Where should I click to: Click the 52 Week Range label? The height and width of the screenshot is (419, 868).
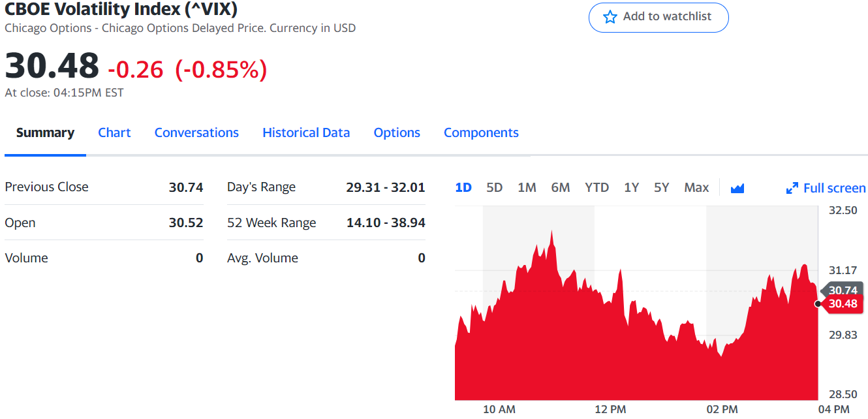click(x=271, y=223)
